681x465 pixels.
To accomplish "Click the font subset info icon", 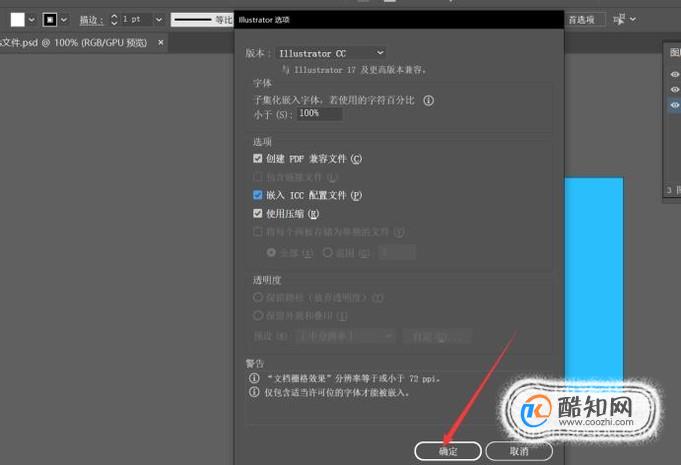I will tap(429, 101).
